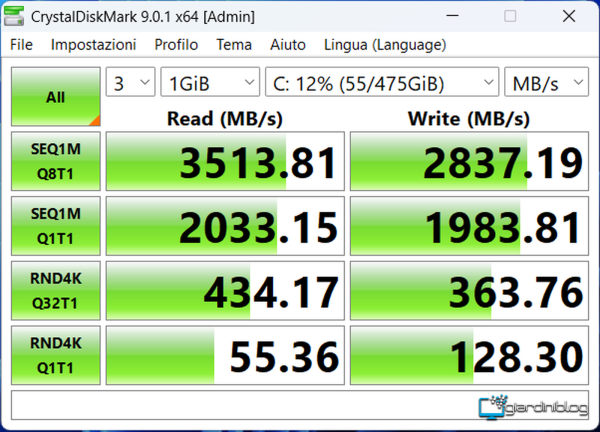Click the Read (MB/s) column header
The height and width of the screenshot is (432, 600).
[225, 119]
